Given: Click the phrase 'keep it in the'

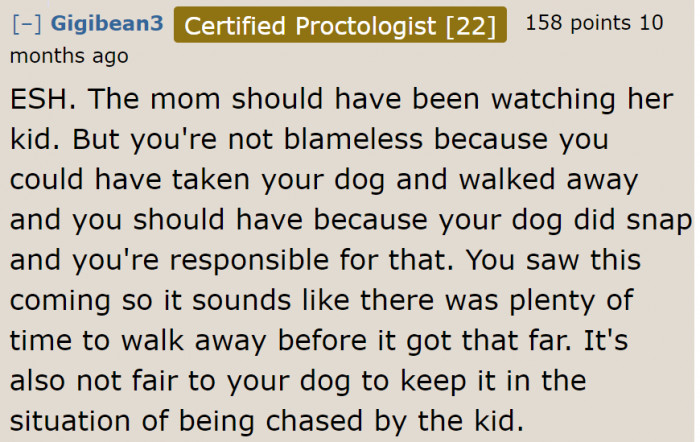Looking at the screenshot, I should coord(493,381).
